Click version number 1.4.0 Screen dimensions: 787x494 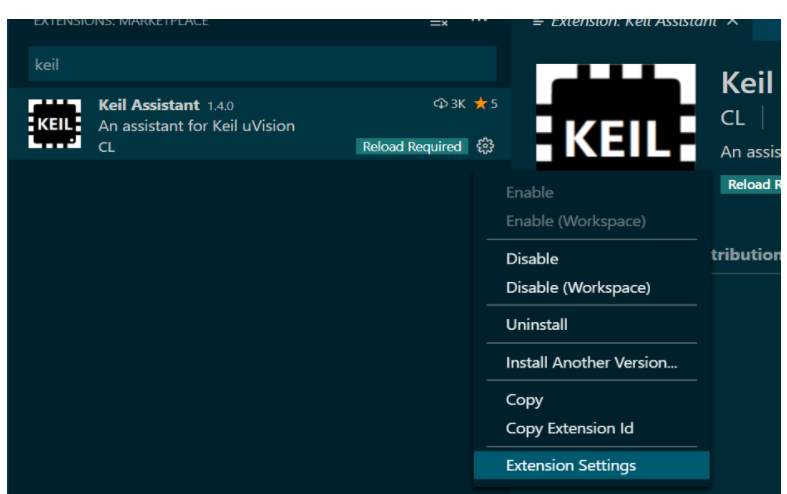click(x=220, y=106)
